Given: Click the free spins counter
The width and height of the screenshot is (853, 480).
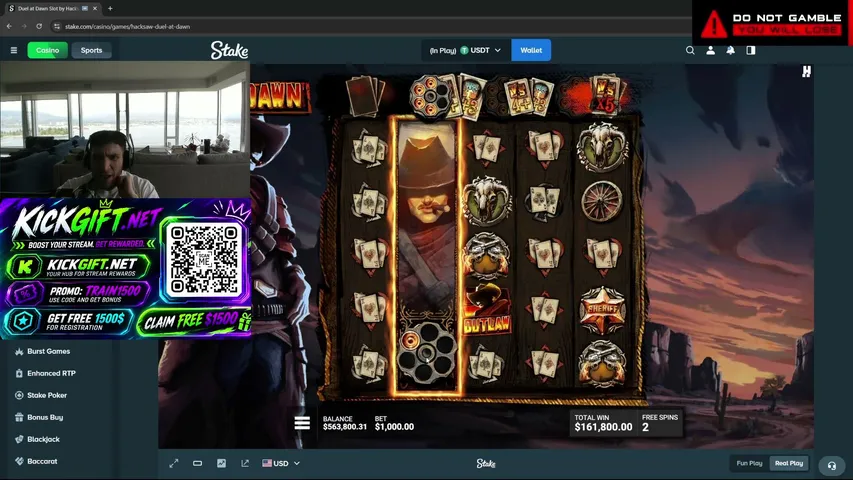Looking at the screenshot, I should point(659,423).
